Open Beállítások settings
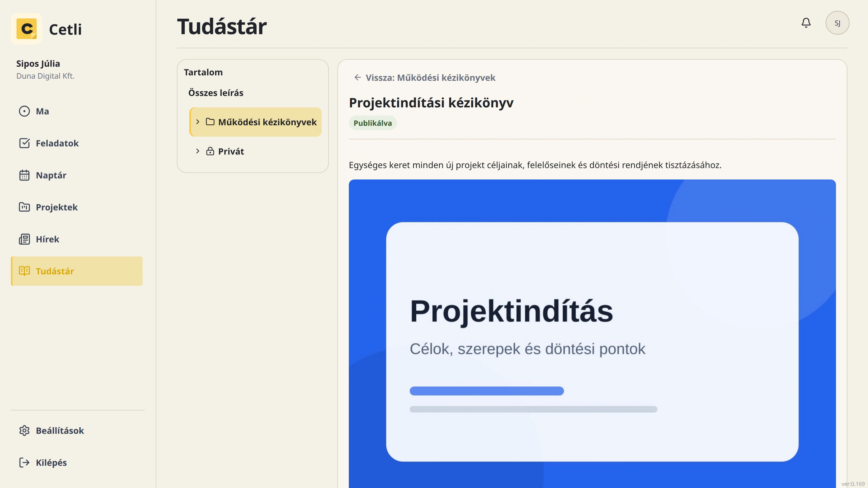 77,431
